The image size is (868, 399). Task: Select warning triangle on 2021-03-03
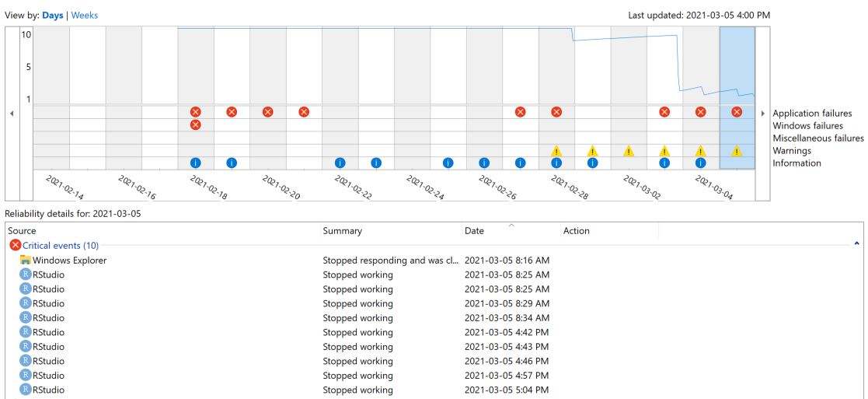[665, 150]
